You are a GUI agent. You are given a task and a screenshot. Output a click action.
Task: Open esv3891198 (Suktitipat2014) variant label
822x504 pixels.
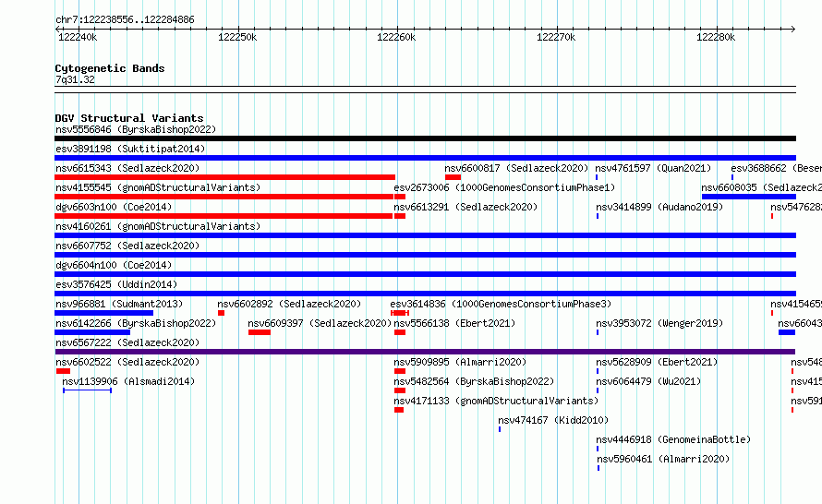click(130, 149)
